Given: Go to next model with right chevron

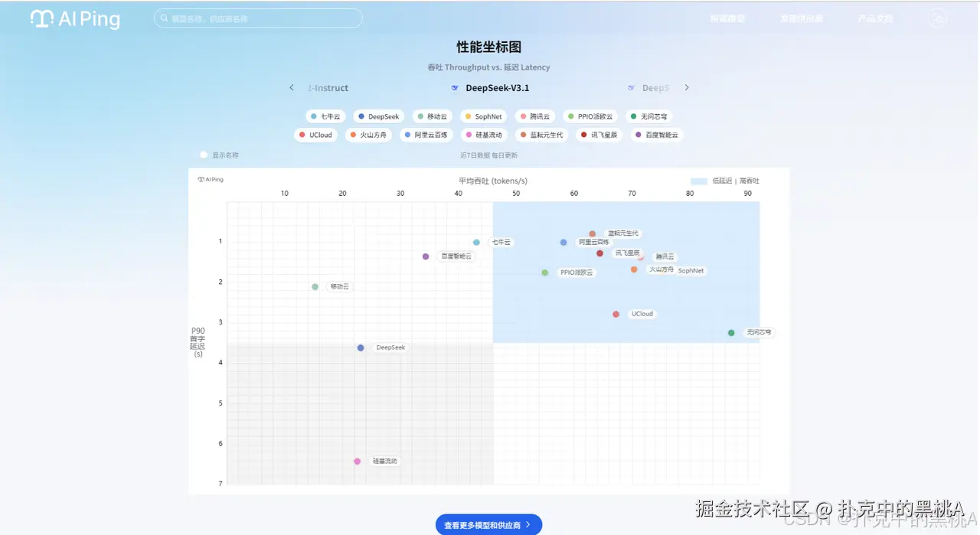Looking at the screenshot, I should pyautogui.click(x=687, y=87).
